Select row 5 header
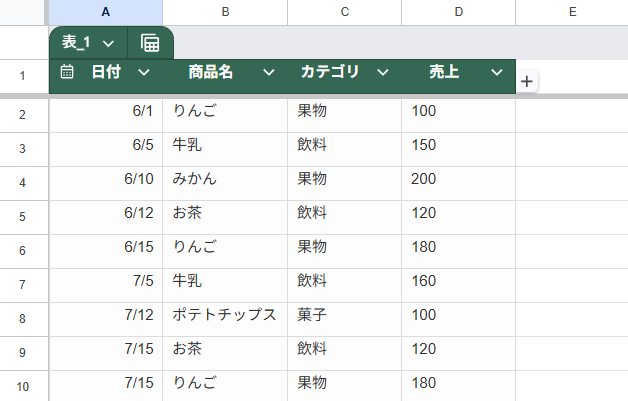Screen dimensions: 628x401 coord(22,217)
